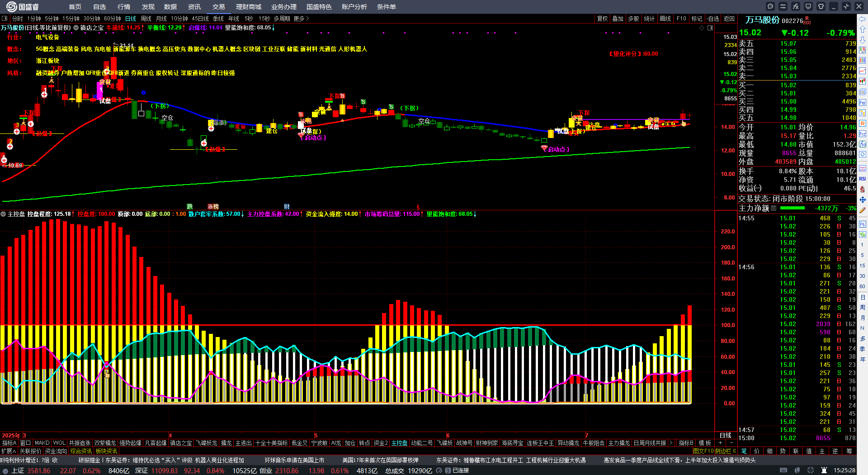
Task: Click the 笔 tick detail tab
Action: pyautogui.click(x=744, y=451)
